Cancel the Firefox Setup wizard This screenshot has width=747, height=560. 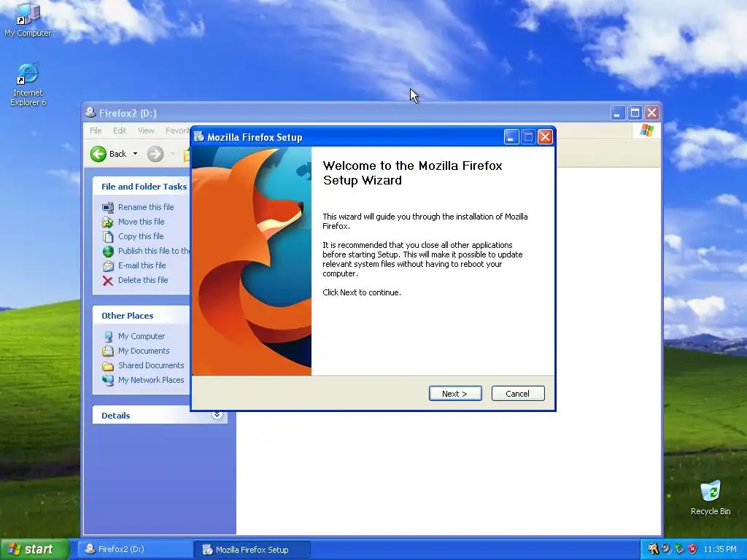(x=518, y=393)
